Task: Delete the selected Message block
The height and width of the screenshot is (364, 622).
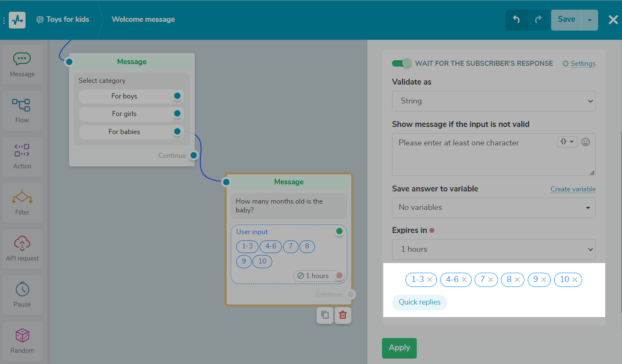Action: (343, 315)
